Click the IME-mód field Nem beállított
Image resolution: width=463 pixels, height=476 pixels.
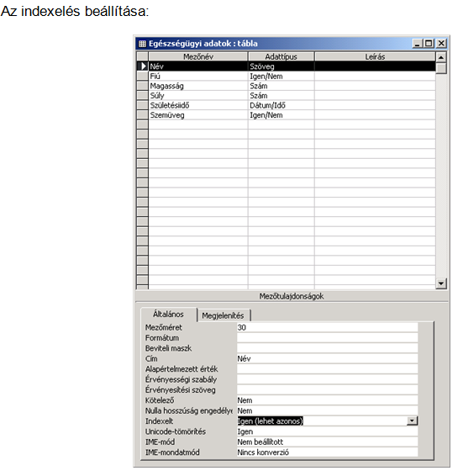click(x=327, y=442)
